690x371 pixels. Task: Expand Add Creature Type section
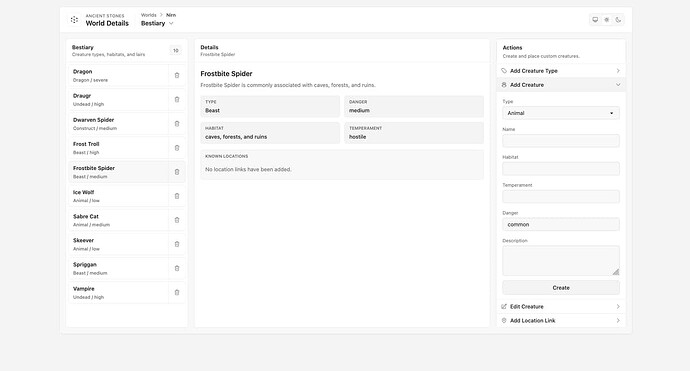(x=561, y=71)
